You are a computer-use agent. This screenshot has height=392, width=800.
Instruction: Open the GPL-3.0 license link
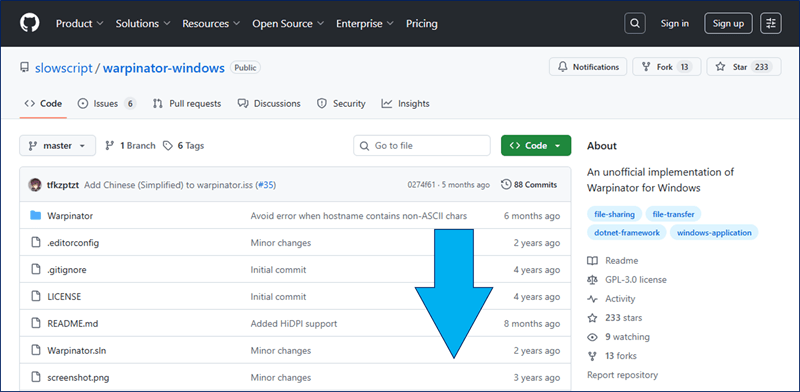tap(627, 280)
